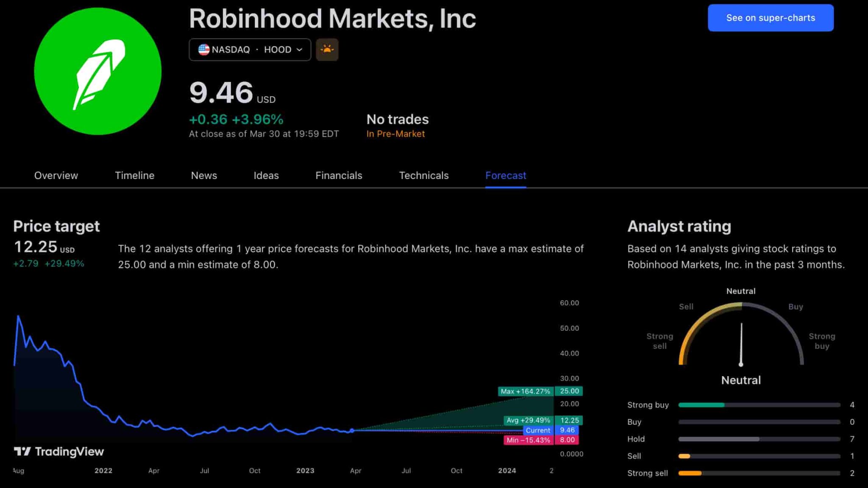Click the pre-market sun icon
868x488 pixels.
tap(327, 50)
